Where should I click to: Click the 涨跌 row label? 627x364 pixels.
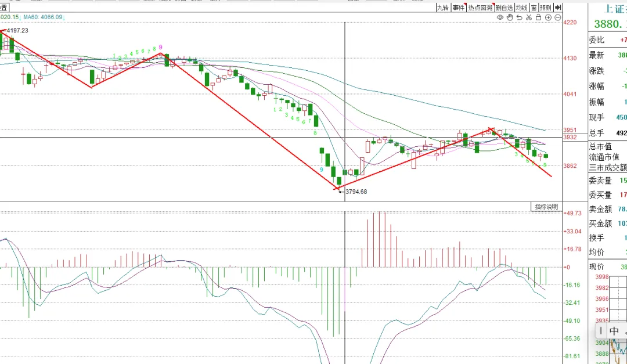click(597, 71)
